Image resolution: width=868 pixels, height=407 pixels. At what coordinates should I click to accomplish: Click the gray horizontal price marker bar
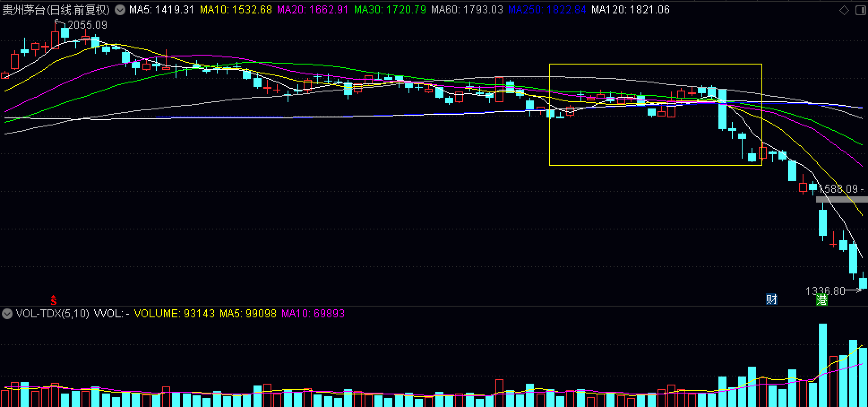click(842, 199)
